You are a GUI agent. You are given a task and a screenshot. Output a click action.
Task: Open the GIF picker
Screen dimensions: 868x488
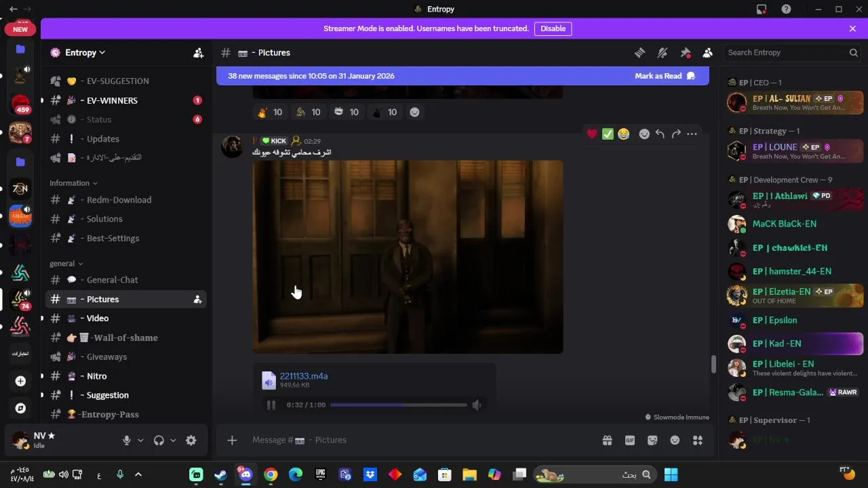click(630, 441)
